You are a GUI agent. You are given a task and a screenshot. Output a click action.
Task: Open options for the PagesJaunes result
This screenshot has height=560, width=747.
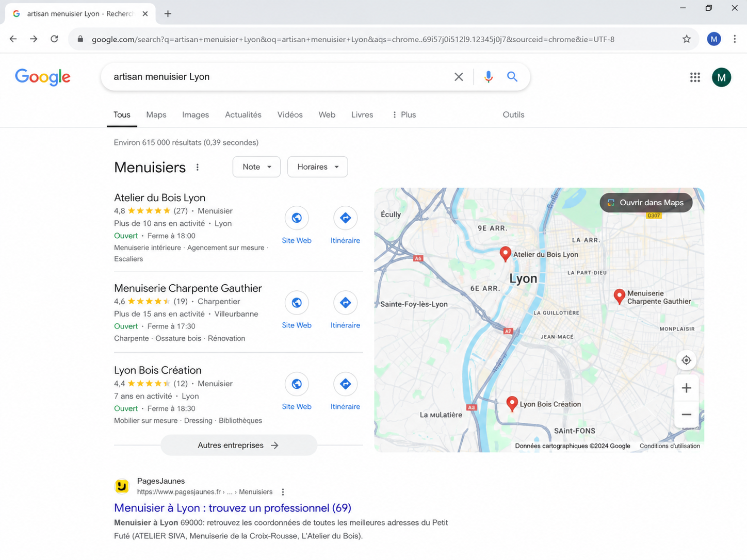283,492
